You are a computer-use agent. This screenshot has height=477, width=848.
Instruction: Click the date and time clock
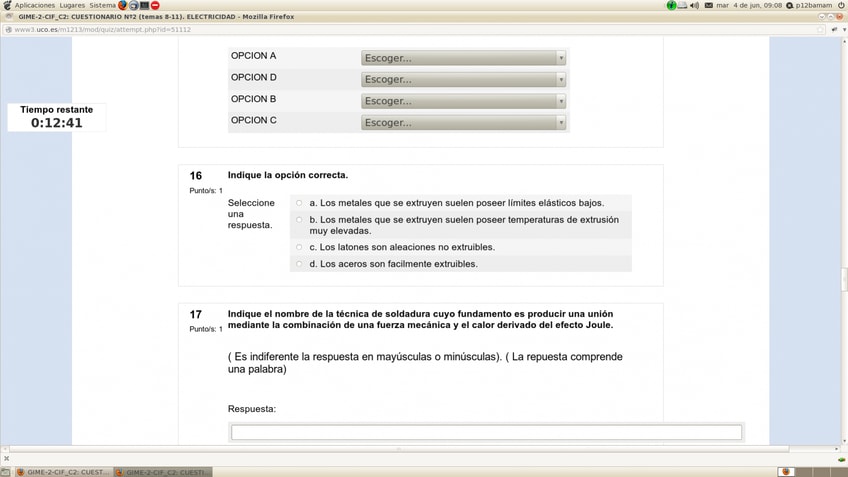(x=749, y=5)
